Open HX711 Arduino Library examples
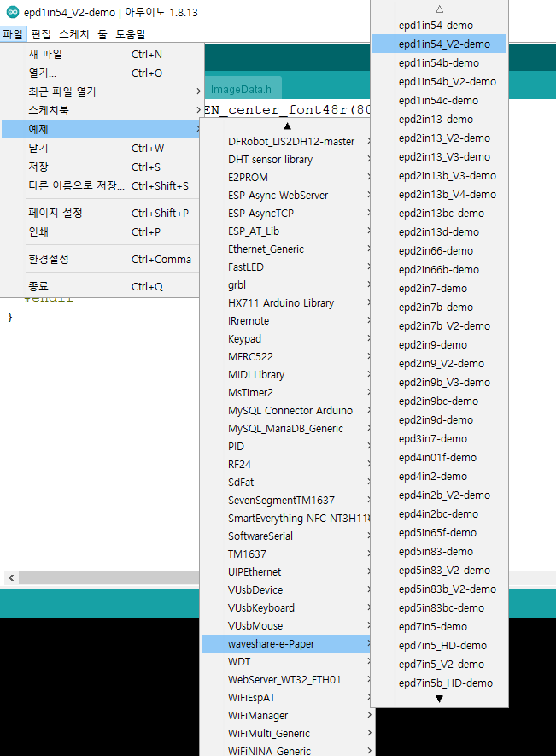The width and height of the screenshot is (556, 756). (286, 302)
